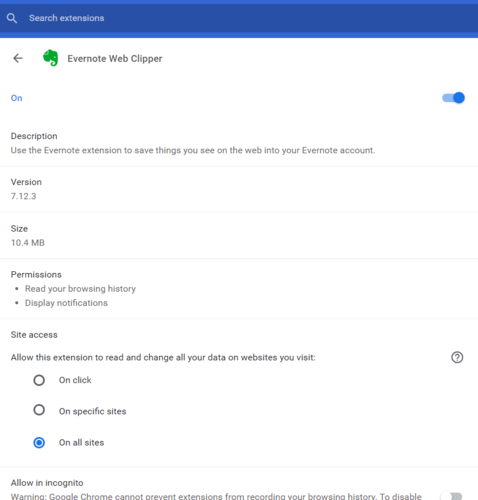Select the On specific sites option
Viewport: 478px width, 500px height.
[39, 410]
